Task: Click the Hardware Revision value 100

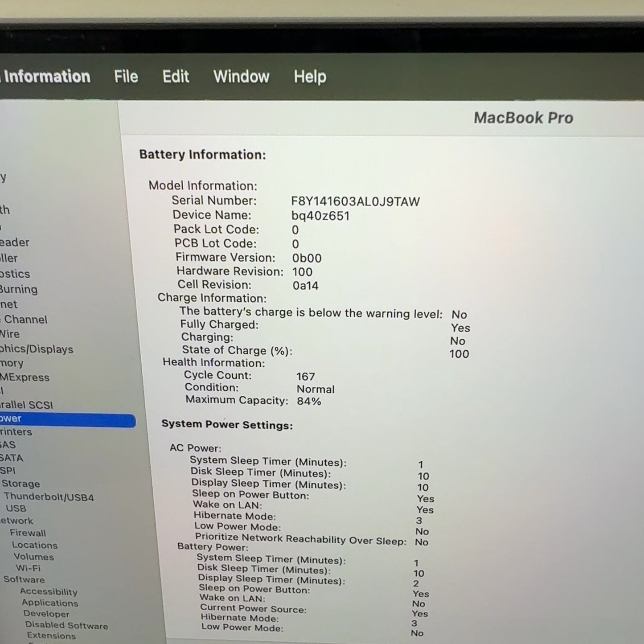Action: pos(302,272)
